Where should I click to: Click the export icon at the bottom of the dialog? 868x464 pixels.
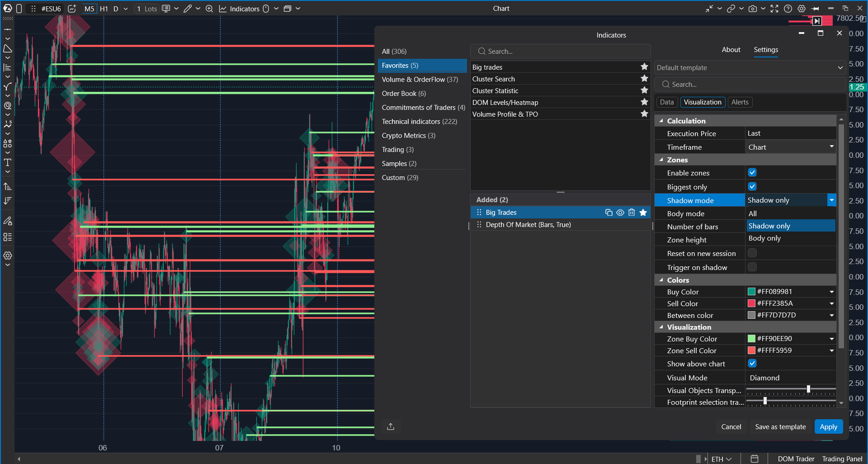pos(391,426)
